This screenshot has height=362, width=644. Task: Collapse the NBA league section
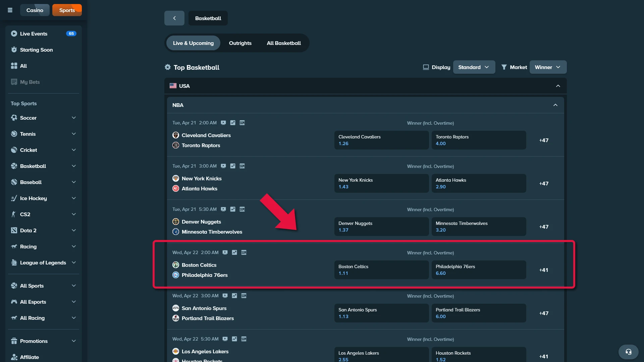pyautogui.click(x=555, y=105)
